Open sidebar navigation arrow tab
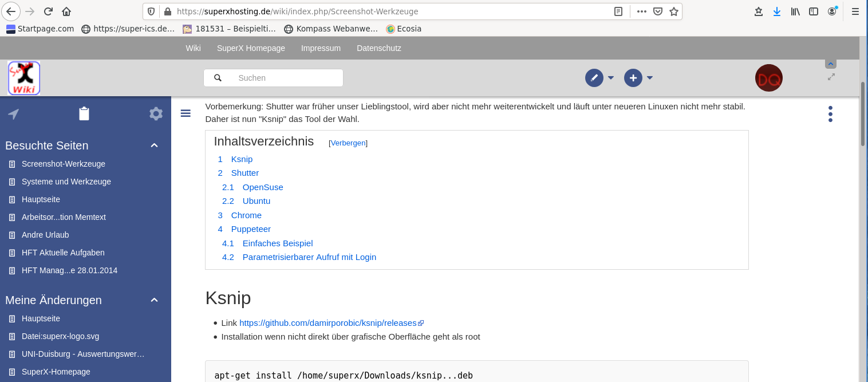868x382 pixels. click(14, 114)
